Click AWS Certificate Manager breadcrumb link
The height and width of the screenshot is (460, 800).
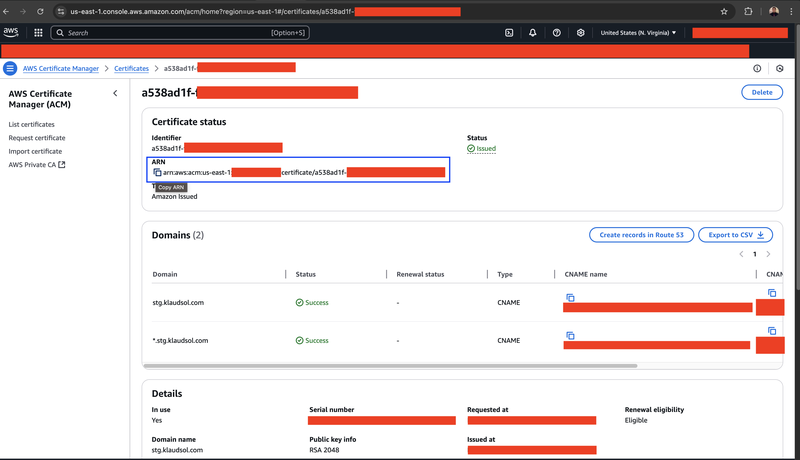tap(61, 68)
